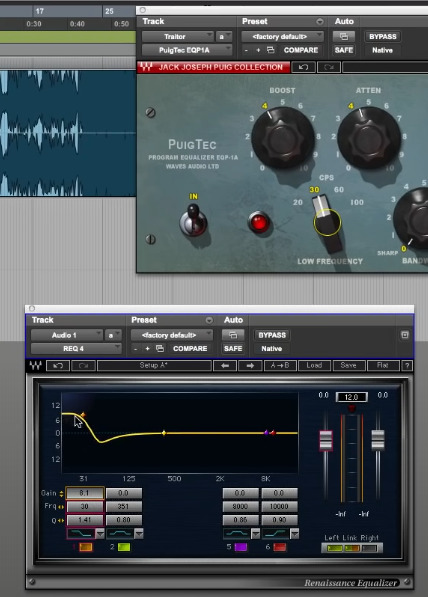
Task: Click COMPARE in the PuigTec window
Action: (301, 50)
